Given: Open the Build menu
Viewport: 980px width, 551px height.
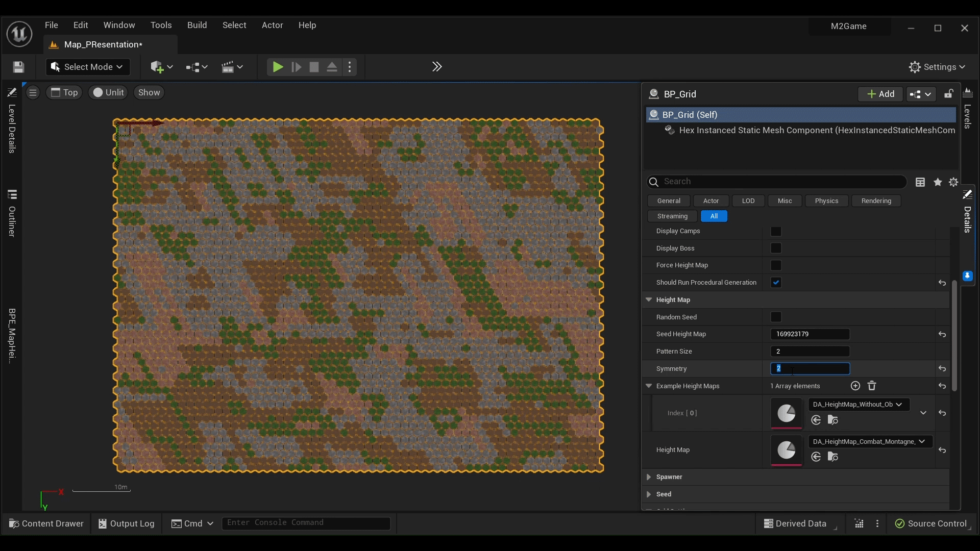Looking at the screenshot, I should tap(197, 25).
